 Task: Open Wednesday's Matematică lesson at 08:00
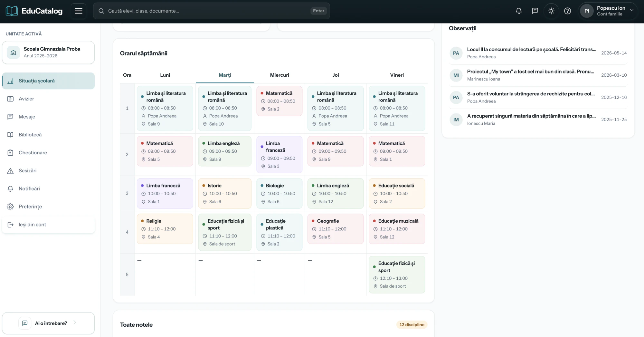(x=279, y=101)
